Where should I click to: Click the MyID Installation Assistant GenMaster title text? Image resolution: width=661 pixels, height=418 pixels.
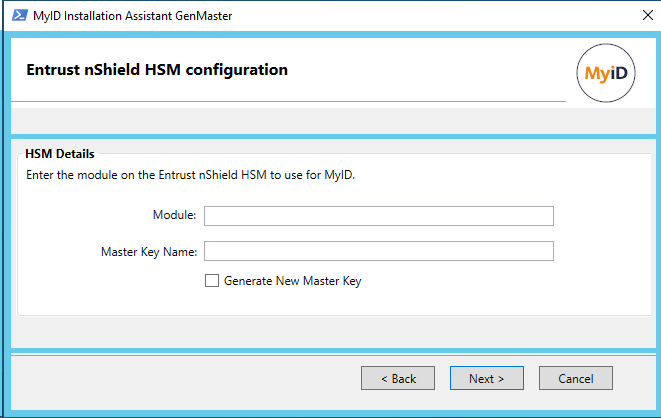point(132,16)
